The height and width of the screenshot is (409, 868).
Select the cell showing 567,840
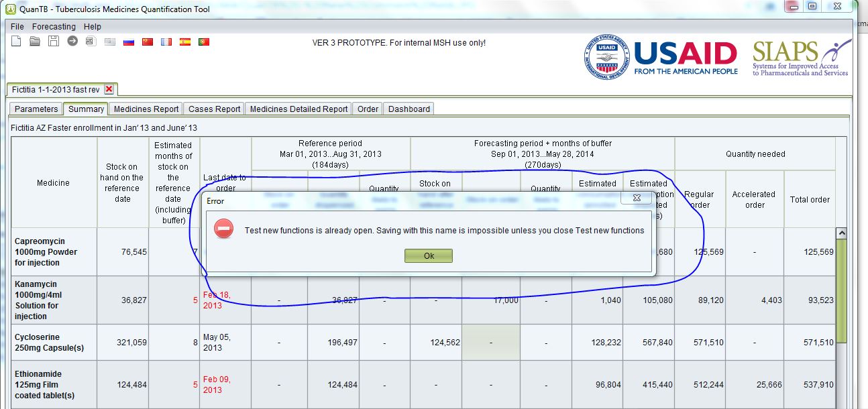(x=649, y=343)
